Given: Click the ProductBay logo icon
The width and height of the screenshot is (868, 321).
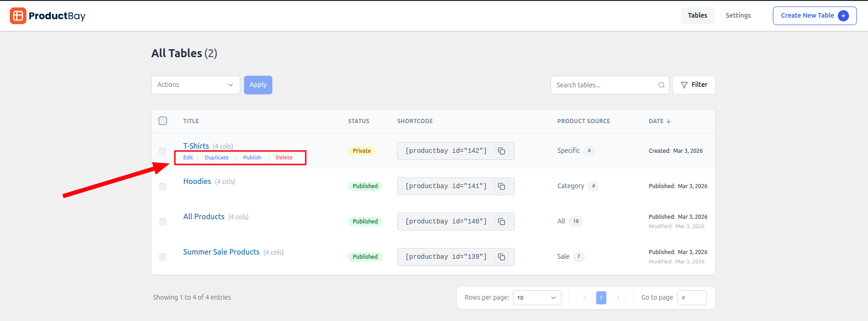Looking at the screenshot, I should (18, 16).
